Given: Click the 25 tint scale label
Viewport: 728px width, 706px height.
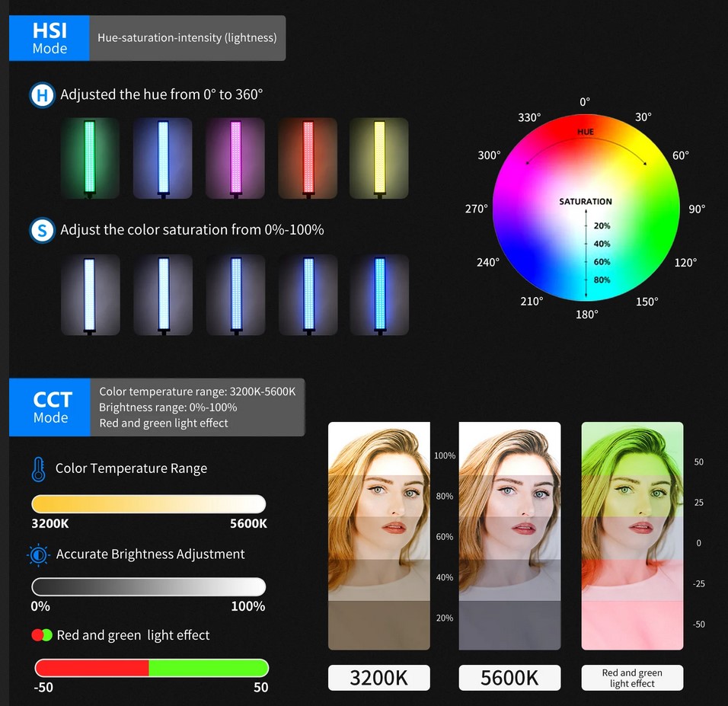Looking at the screenshot, I should (699, 503).
